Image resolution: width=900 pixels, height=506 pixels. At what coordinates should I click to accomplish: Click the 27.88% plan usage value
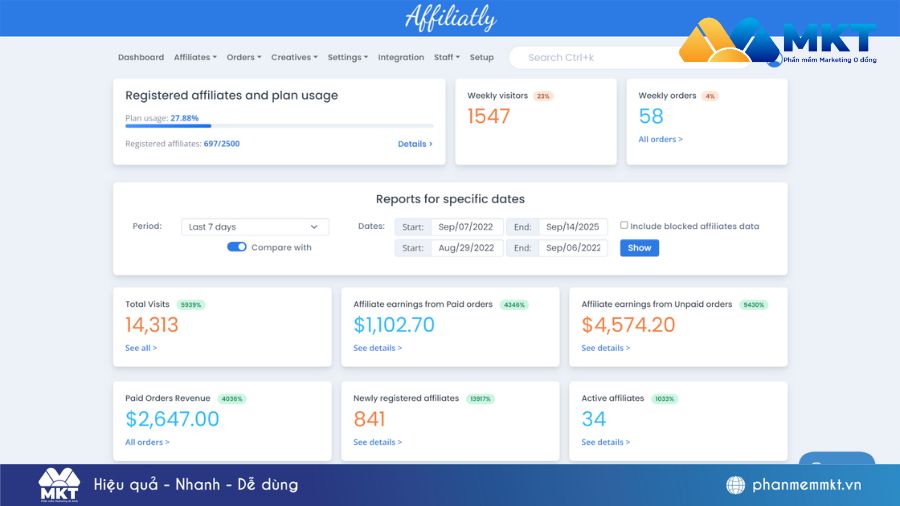point(184,118)
